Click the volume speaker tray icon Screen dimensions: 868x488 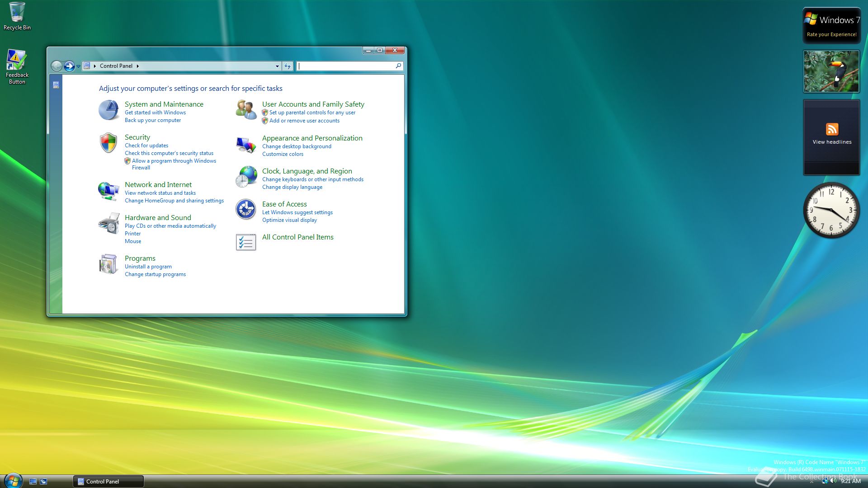[833, 481]
